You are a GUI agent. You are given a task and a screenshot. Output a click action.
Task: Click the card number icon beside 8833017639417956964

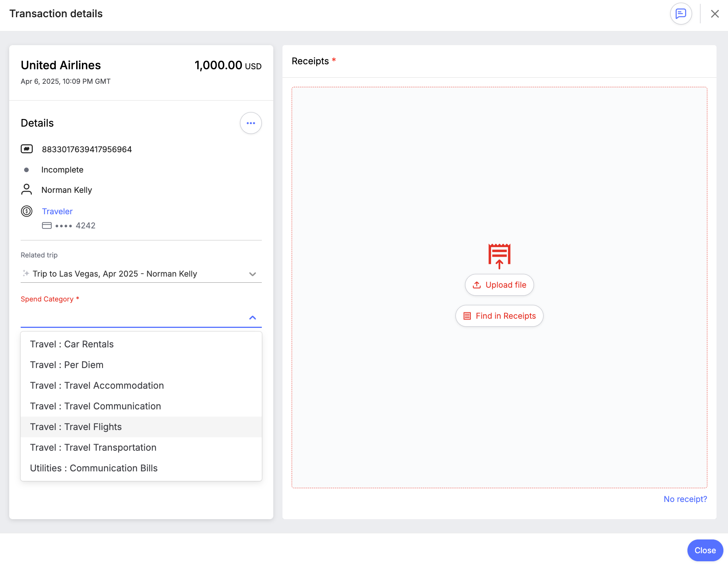pyautogui.click(x=27, y=149)
